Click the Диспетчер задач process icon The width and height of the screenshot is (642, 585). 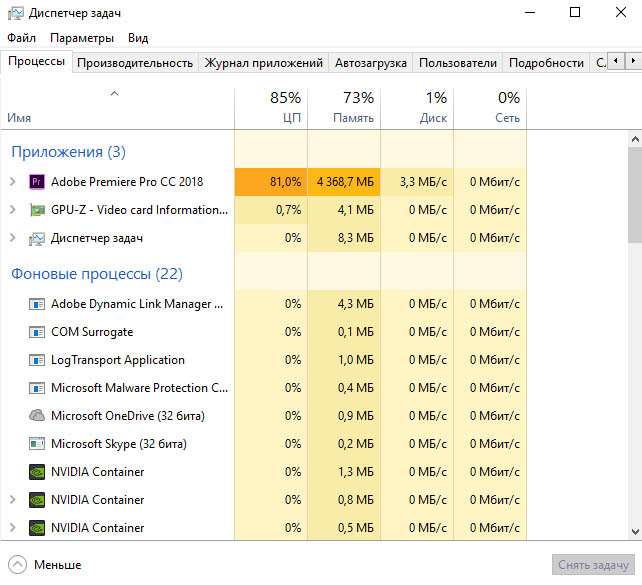(37, 238)
